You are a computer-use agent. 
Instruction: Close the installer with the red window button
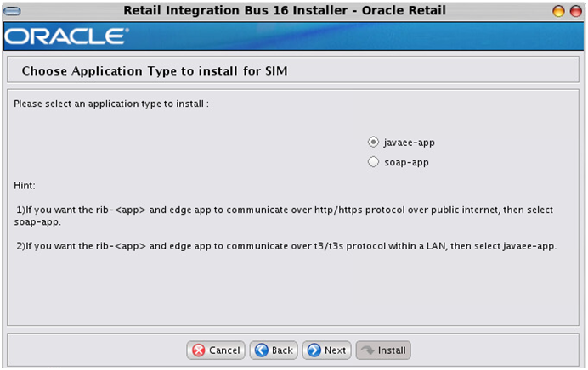click(x=575, y=11)
